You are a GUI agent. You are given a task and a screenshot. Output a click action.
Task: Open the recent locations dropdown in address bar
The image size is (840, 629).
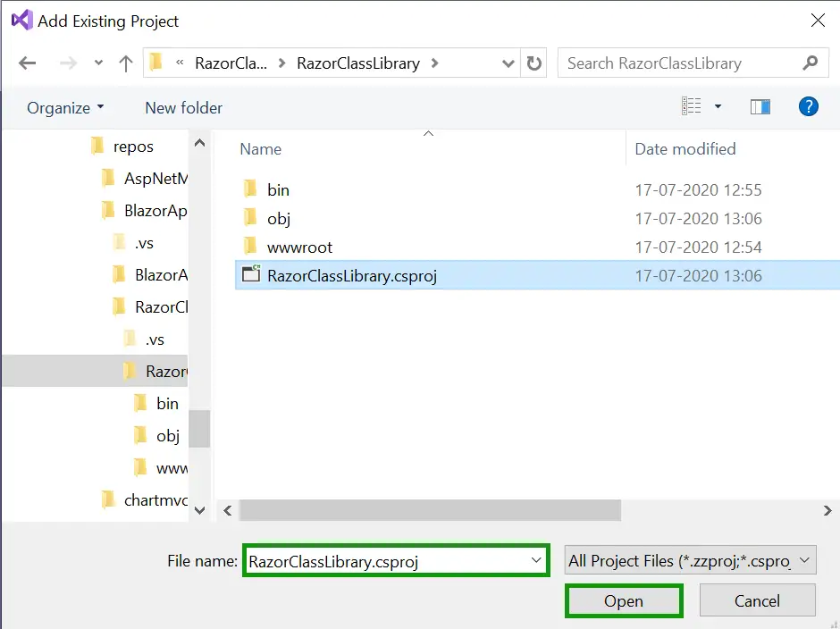tap(508, 63)
